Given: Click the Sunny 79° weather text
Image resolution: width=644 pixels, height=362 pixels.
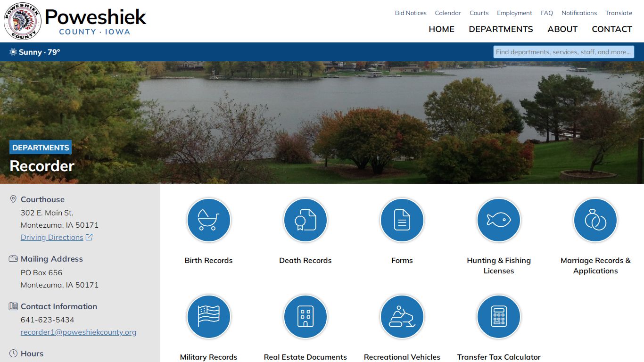Looking at the screenshot, I should [x=40, y=52].
